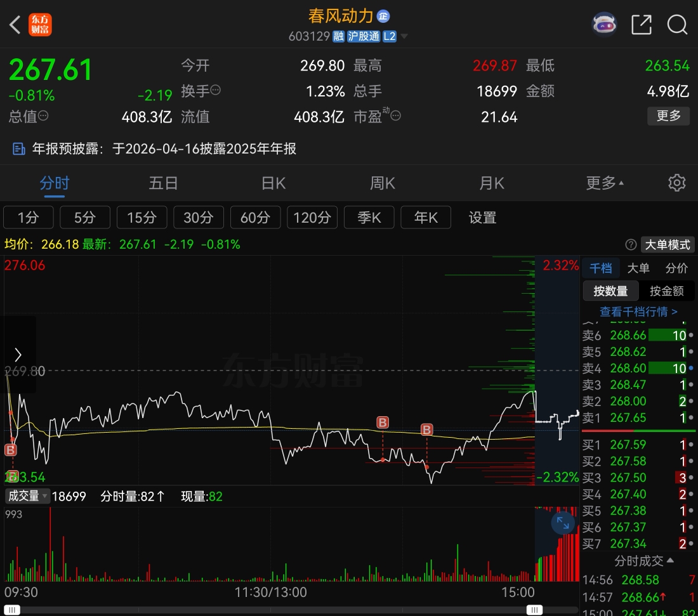Tap the right chart range slider handle
The image size is (698, 616).
[534, 610]
